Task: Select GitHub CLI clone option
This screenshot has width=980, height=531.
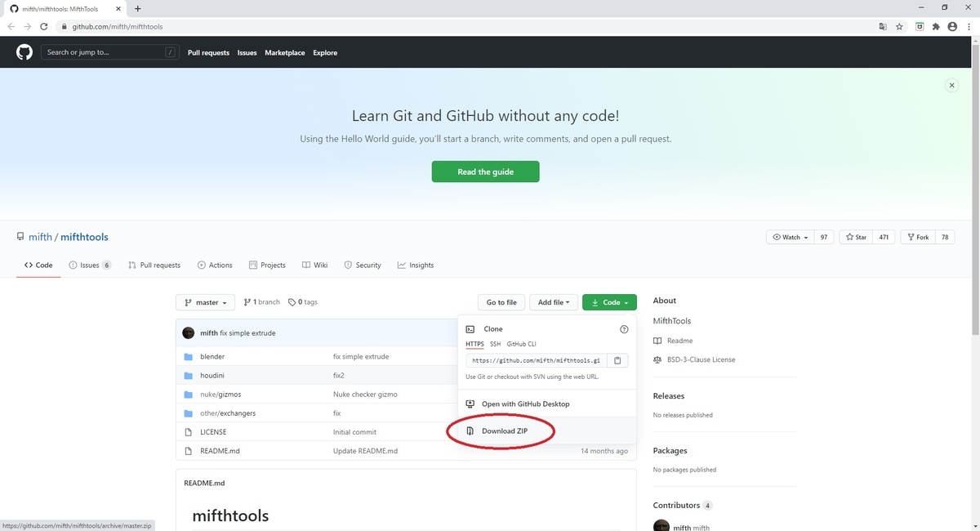Action: [x=522, y=344]
